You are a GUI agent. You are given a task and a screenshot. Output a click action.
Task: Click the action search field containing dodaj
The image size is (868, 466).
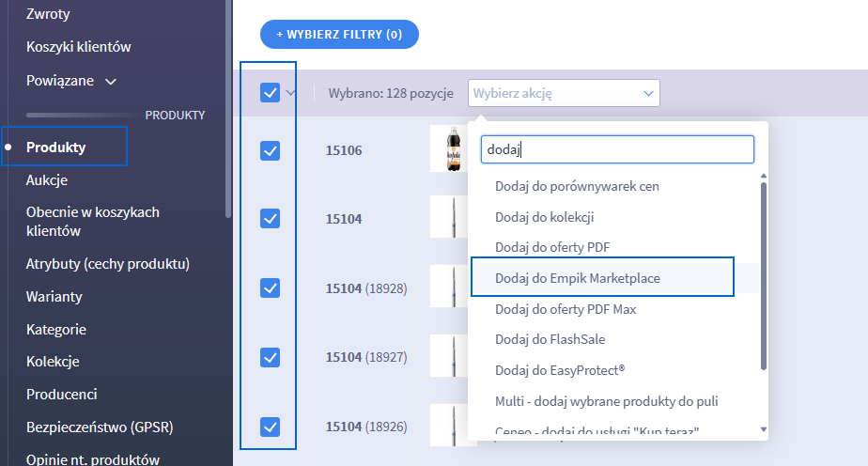(617, 149)
